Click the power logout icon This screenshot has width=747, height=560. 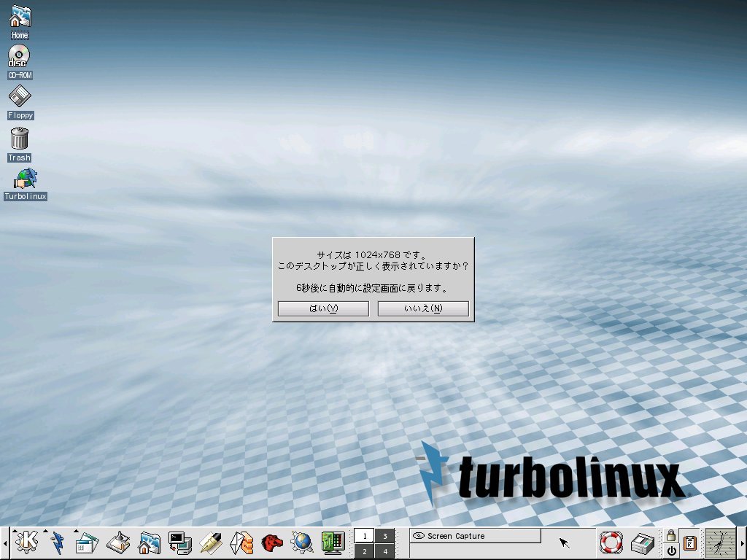pos(671,551)
